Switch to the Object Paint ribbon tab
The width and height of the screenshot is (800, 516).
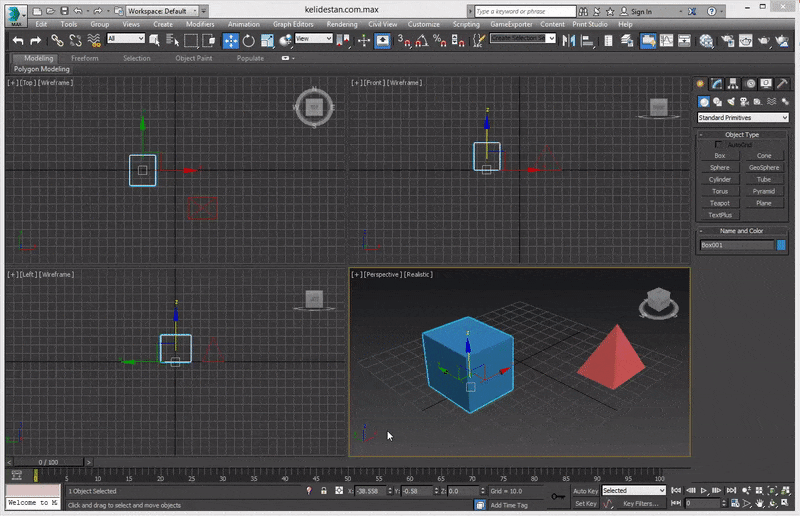point(193,58)
